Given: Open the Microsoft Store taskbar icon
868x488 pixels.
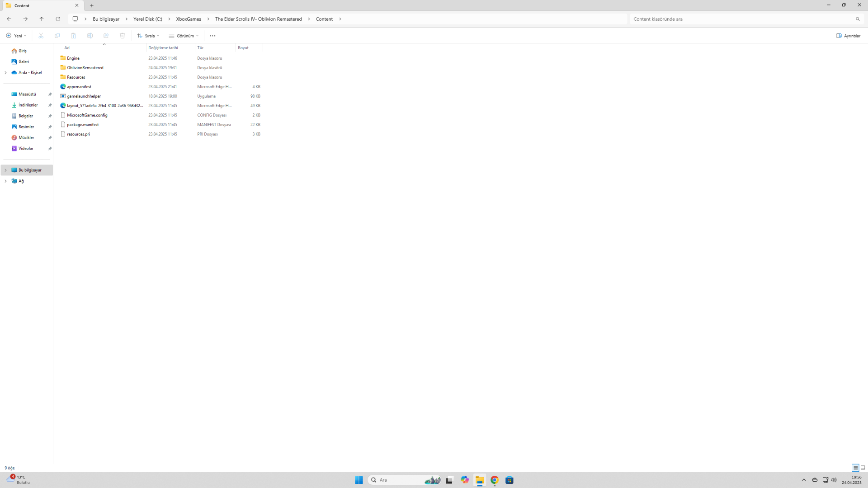Looking at the screenshot, I should tap(509, 480).
